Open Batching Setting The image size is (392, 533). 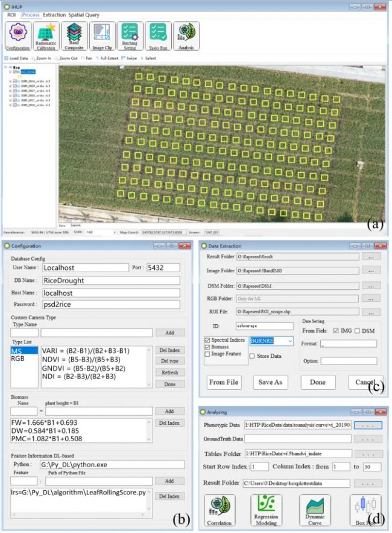[131, 36]
